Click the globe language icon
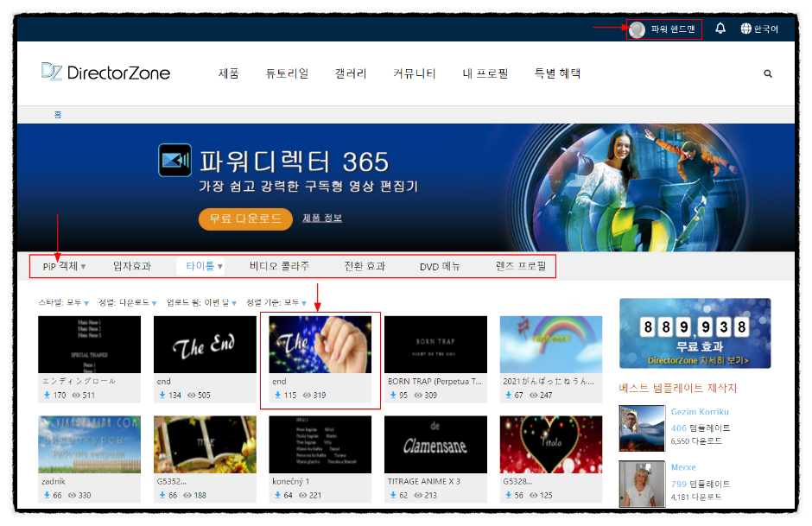The height and width of the screenshot is (526, 812). [745, 29]
